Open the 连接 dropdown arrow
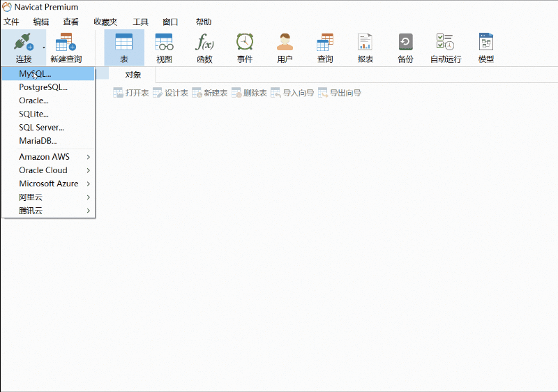Viewport: 558px width, 392px height. tap(44, 47)
